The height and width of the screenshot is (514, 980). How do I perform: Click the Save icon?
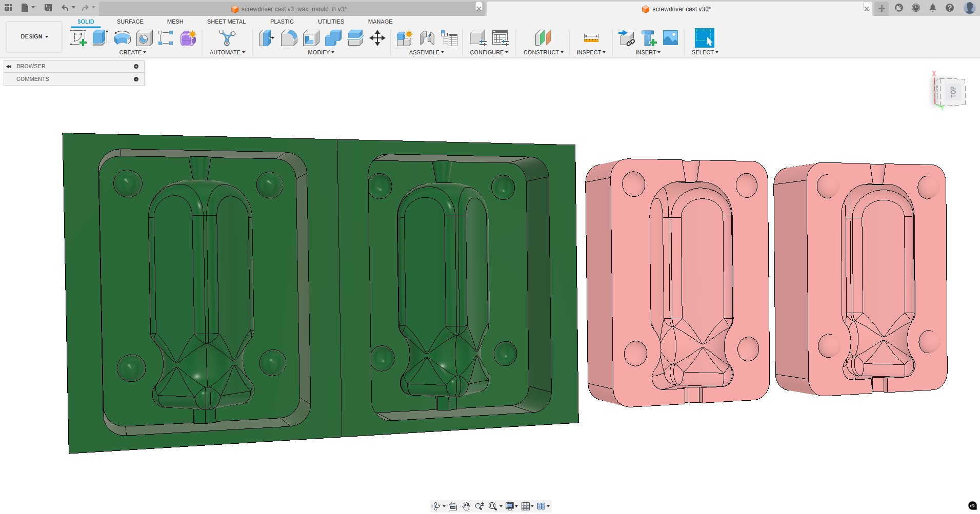point(48,8)
